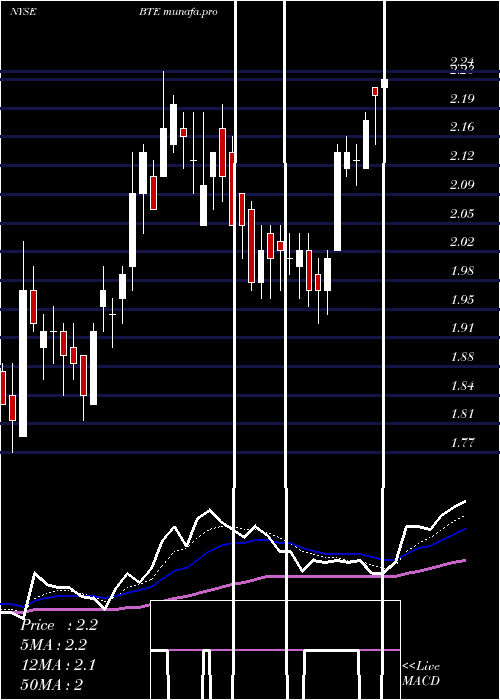
Task: Click the 50MA : 2 readout
Action: point(52,684)
